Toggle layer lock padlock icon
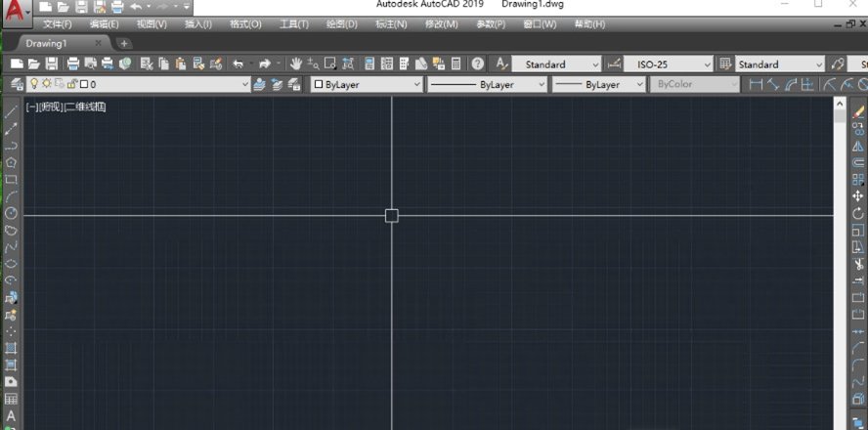The height and width of the screenshot is (430, 868). [72, 84]
